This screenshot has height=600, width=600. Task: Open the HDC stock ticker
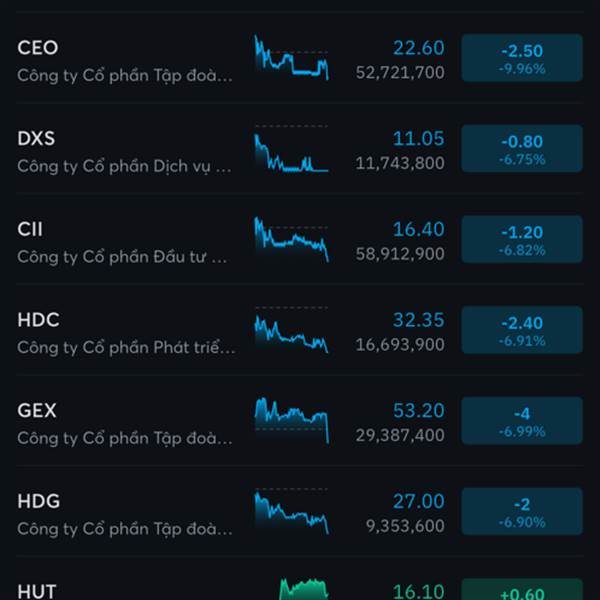[38, 320]
